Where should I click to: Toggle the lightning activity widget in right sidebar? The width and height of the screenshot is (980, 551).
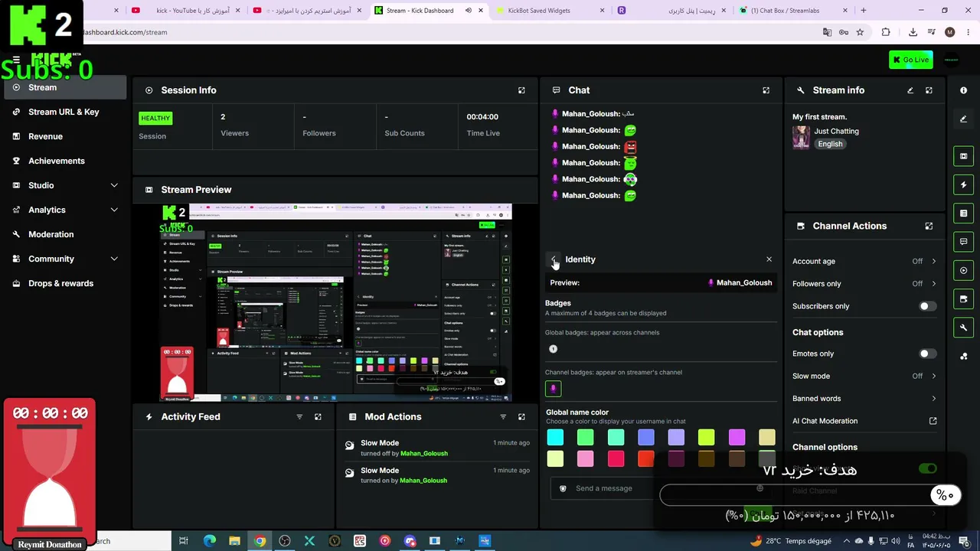point(963,184)
